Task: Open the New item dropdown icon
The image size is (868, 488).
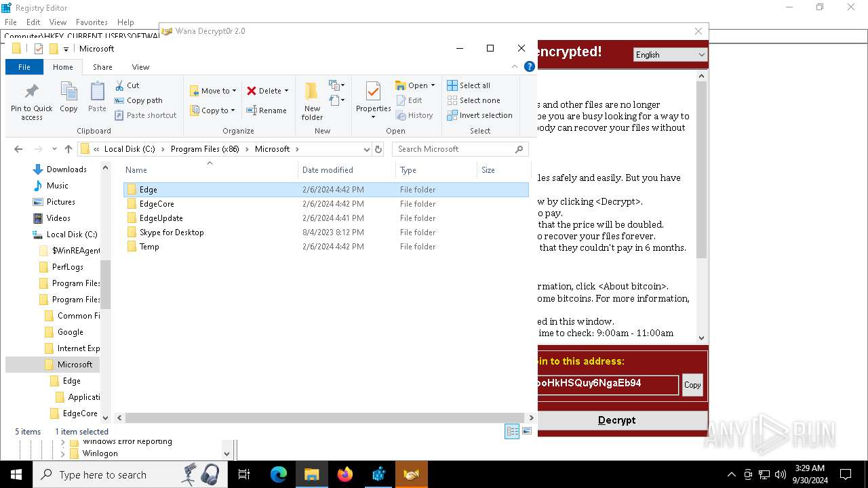Action: [337, 85]
